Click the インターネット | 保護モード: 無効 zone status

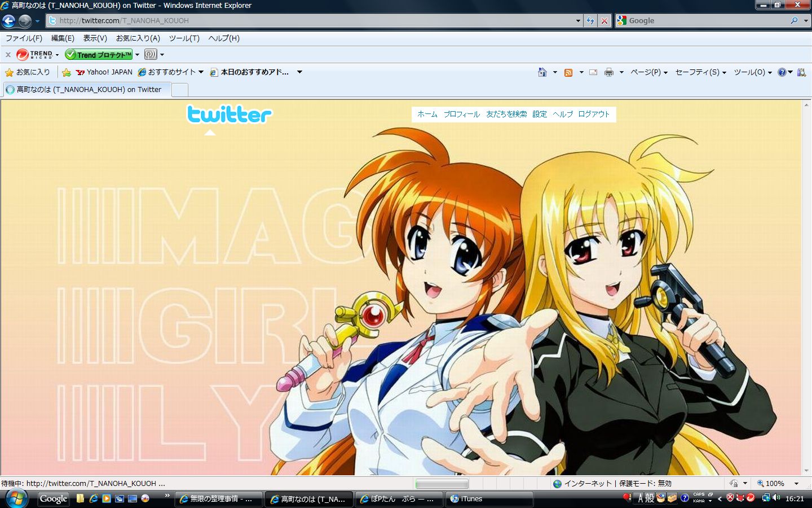[x=612, y=484]
